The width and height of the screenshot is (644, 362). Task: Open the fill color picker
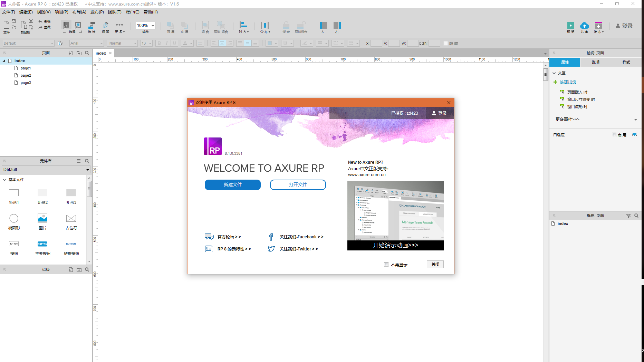coord(272,43)
